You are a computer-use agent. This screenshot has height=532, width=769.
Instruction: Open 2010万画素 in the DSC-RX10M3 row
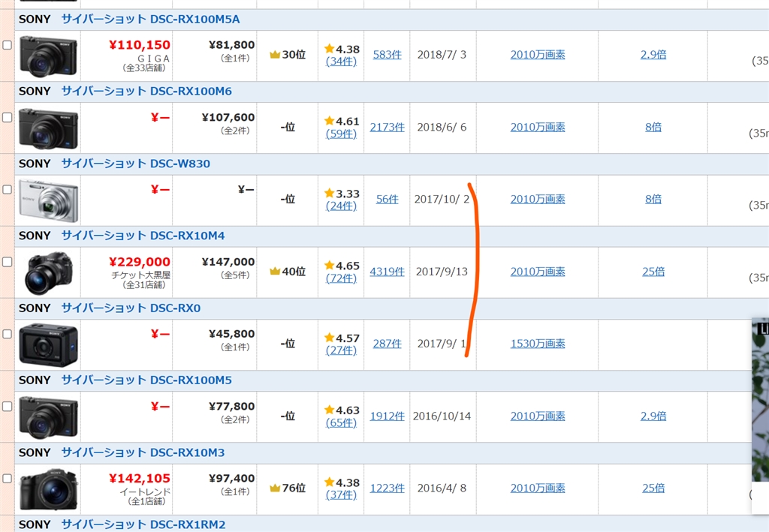pos(538,488)
